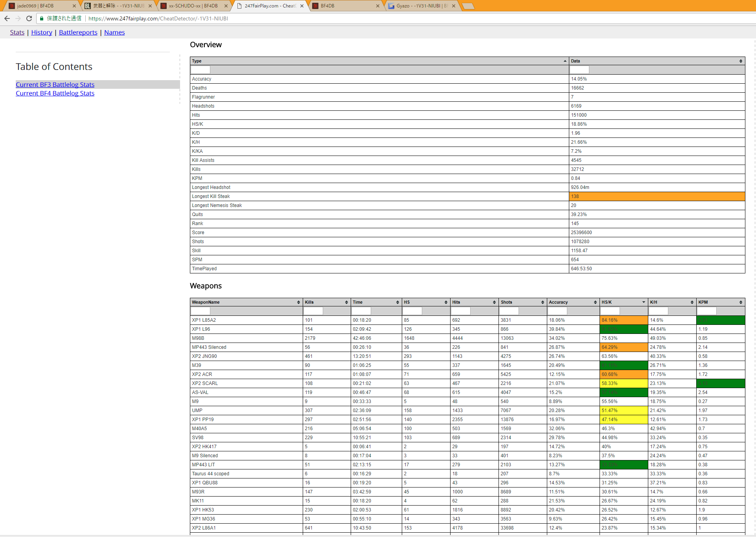Click the WeaponName filter input box
Screen dimensions: 756x537
click(200, 311)
